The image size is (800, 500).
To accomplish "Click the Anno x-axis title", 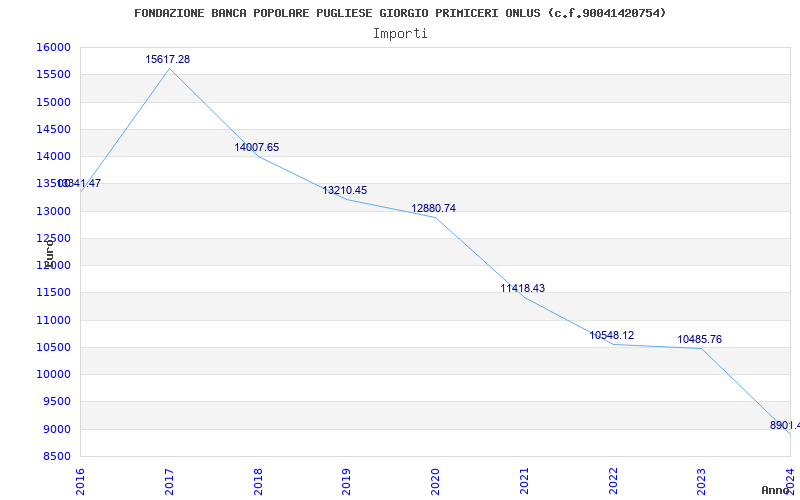I will point(777,490).
